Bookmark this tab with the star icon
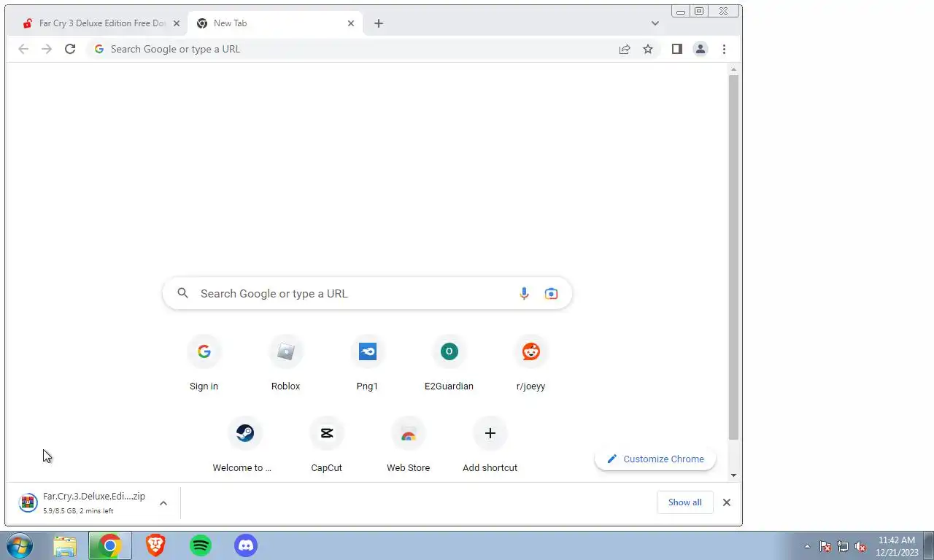The width and height of the screenshot is (934, 560). 648,49
